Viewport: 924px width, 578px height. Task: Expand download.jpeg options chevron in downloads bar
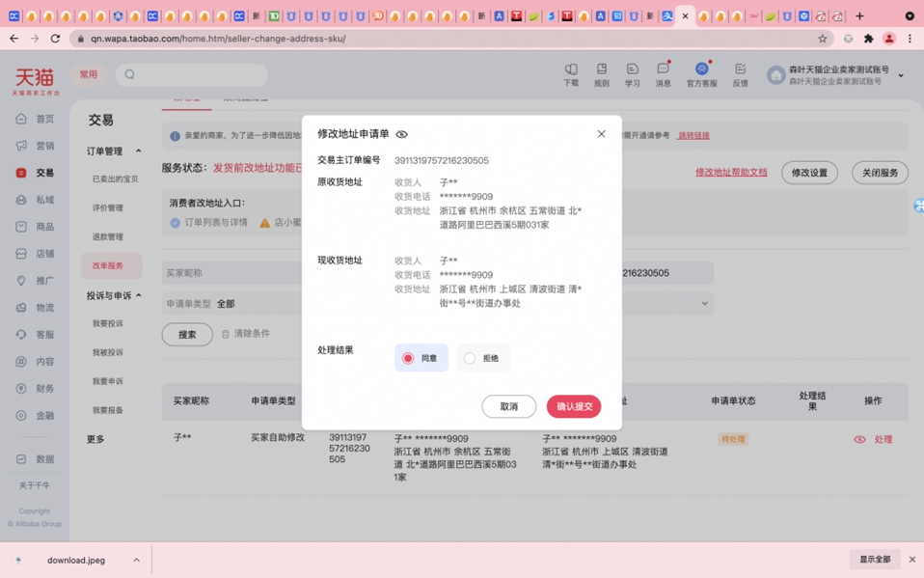[136, 560]
